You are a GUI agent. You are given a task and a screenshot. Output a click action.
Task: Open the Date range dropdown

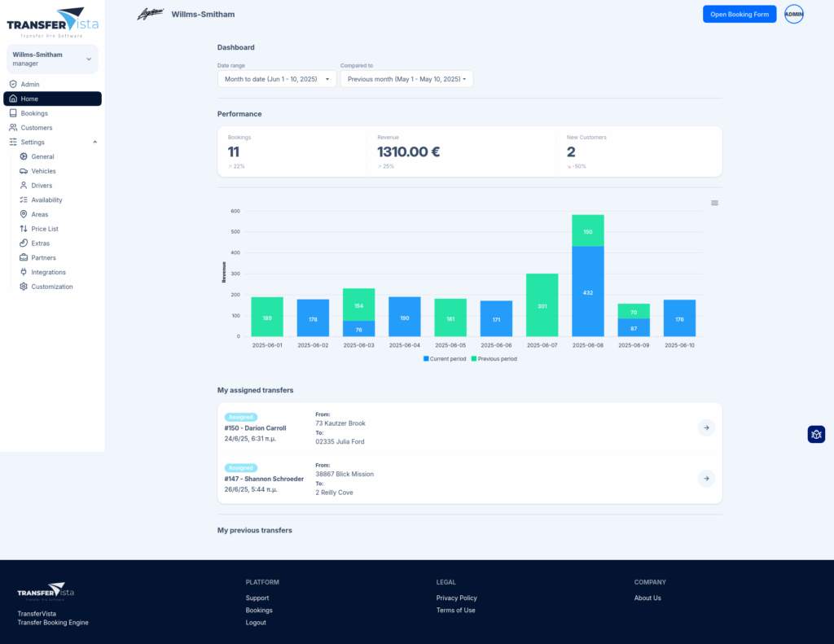277,79
